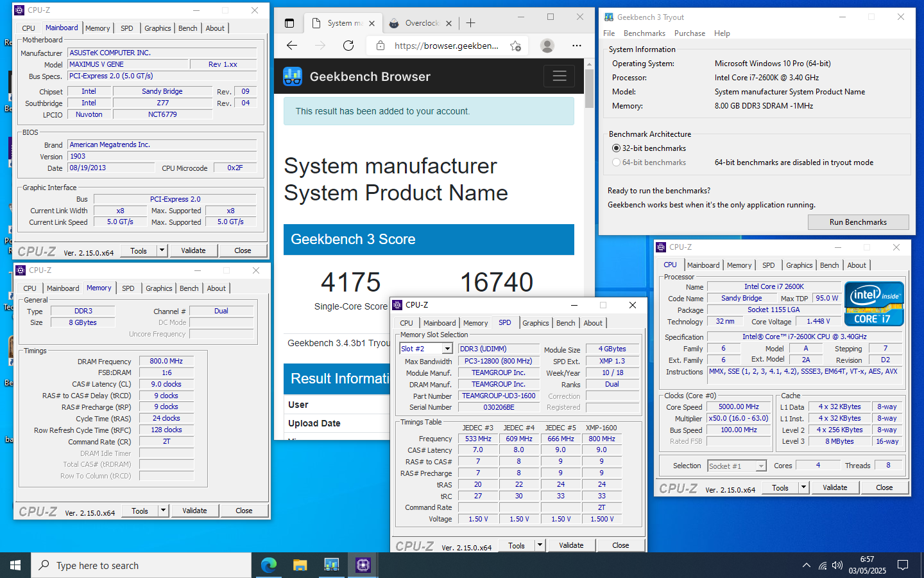Click Validate in Mainboard CPU-Z window
Image resolution: width=924 pixels, height=578 pixels.
tap(193, 250)
